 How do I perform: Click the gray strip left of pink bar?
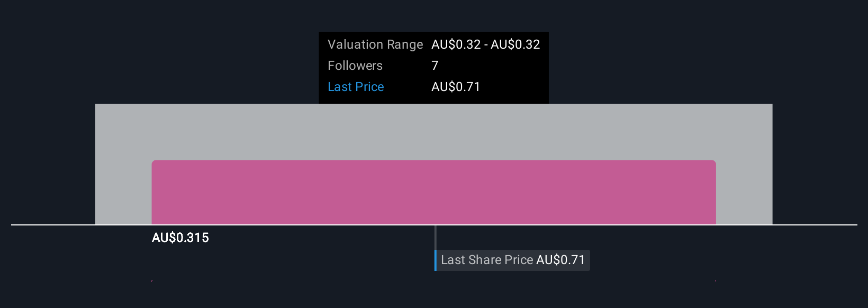click(x=123, y=192)
